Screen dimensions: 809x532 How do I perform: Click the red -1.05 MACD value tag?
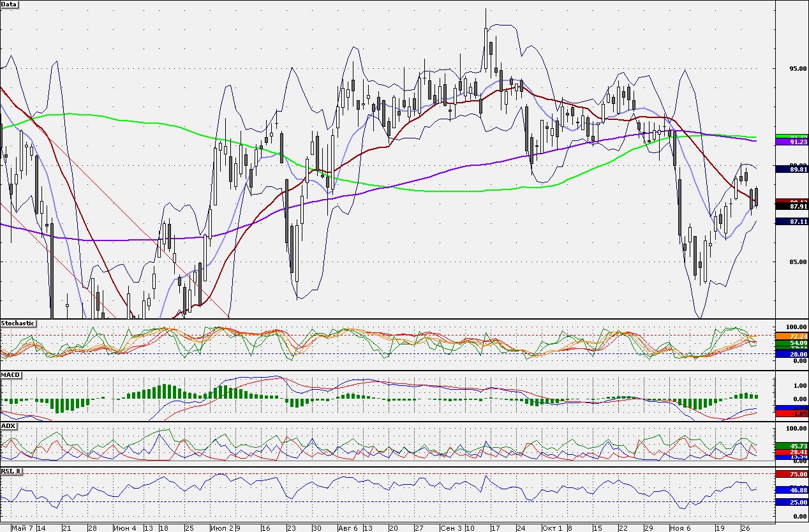(x=791, y=413)
